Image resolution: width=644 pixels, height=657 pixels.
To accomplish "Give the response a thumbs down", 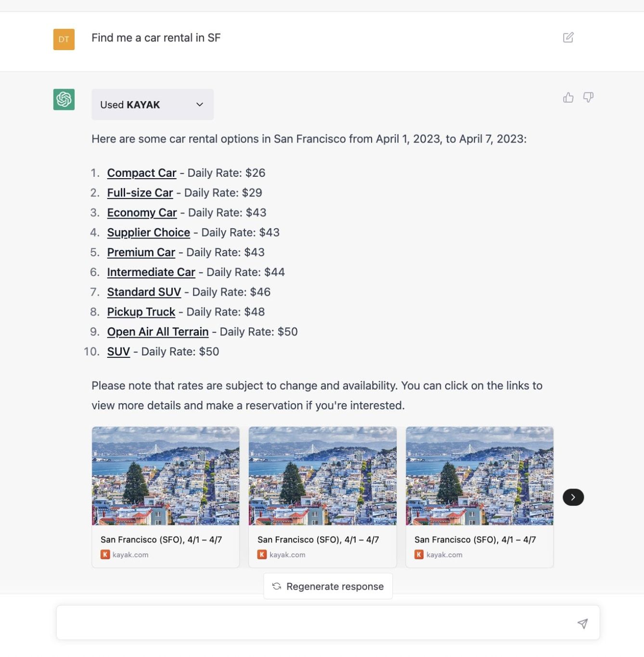I will point(588,98).
